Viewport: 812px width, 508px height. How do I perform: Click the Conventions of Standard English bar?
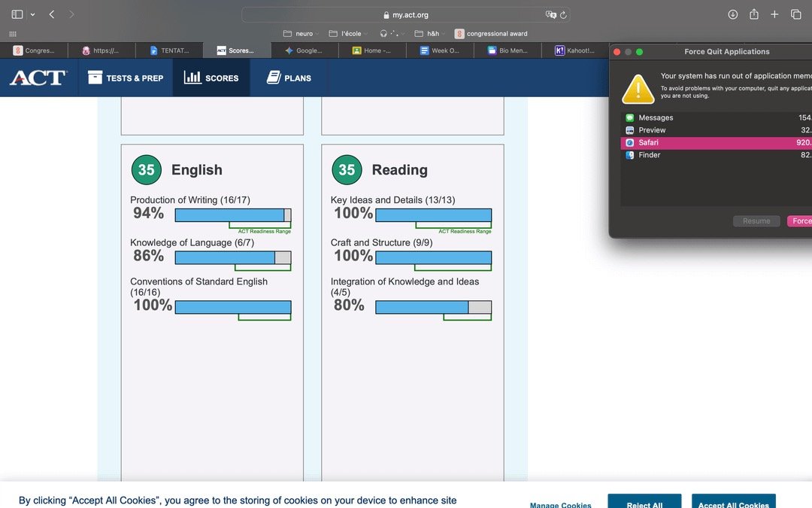(x=233, y=307)
